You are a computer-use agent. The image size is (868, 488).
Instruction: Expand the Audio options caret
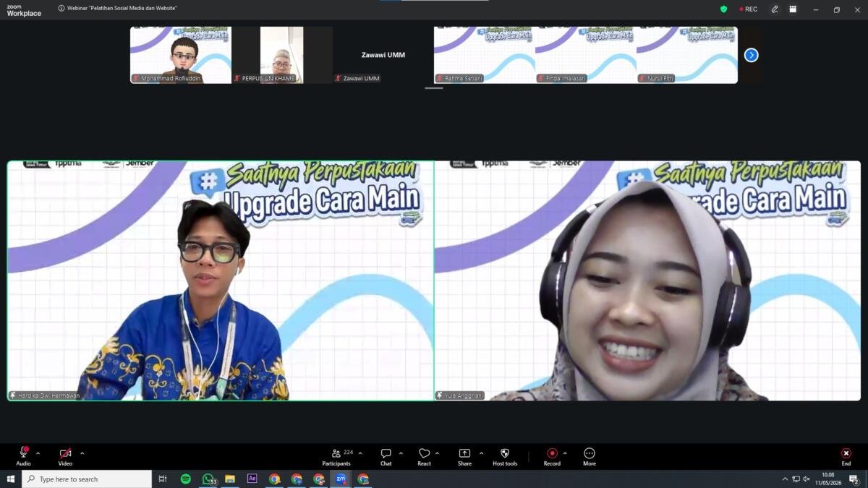[38, 453]
